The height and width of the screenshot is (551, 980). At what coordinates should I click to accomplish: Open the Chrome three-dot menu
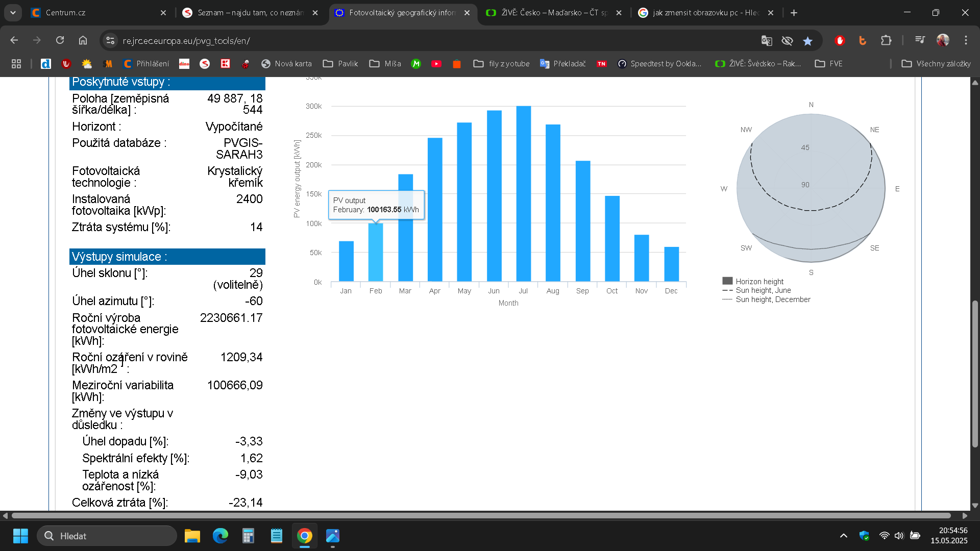coord(966,40)
